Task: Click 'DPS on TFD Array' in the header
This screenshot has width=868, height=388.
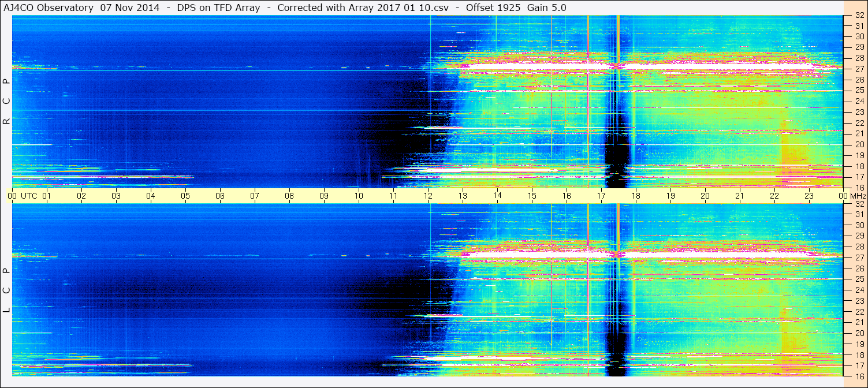Action: tap(218, 8)
